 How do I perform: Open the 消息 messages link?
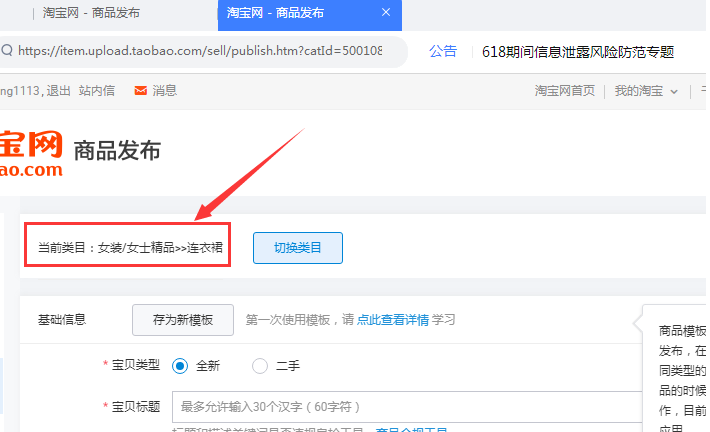tap(164, 91)
